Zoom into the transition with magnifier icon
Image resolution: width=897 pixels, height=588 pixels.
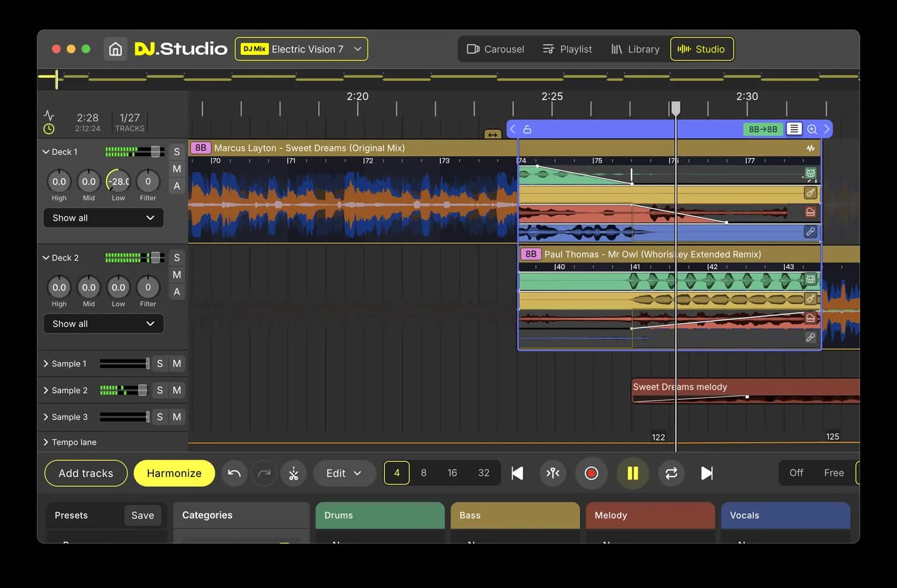(x=812, y=129)
